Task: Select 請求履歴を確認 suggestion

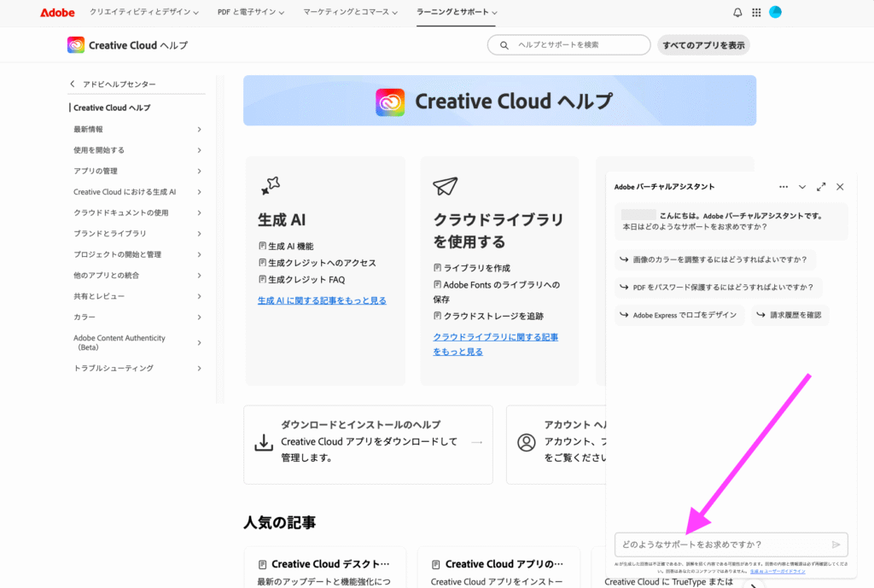Action: tap(790, 315)
